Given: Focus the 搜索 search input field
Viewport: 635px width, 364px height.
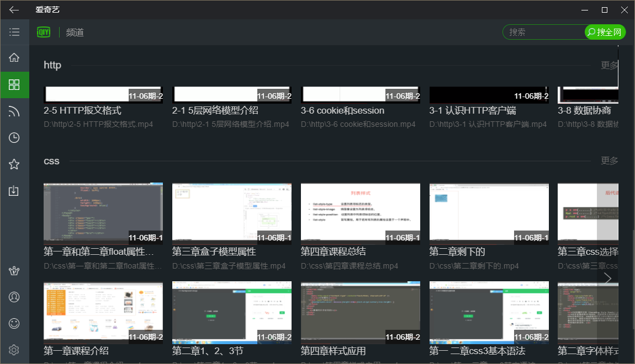Looking at the screenshot, I should click(x=543, y=32).
